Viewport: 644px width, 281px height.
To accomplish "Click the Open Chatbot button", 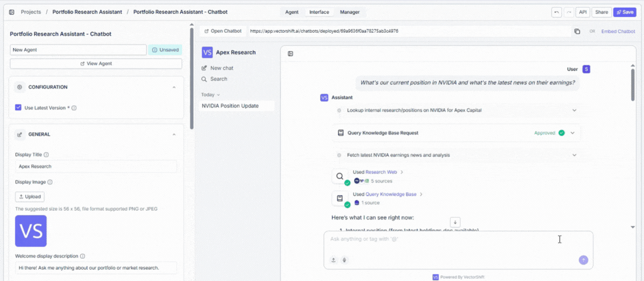I will pos(224,31).
